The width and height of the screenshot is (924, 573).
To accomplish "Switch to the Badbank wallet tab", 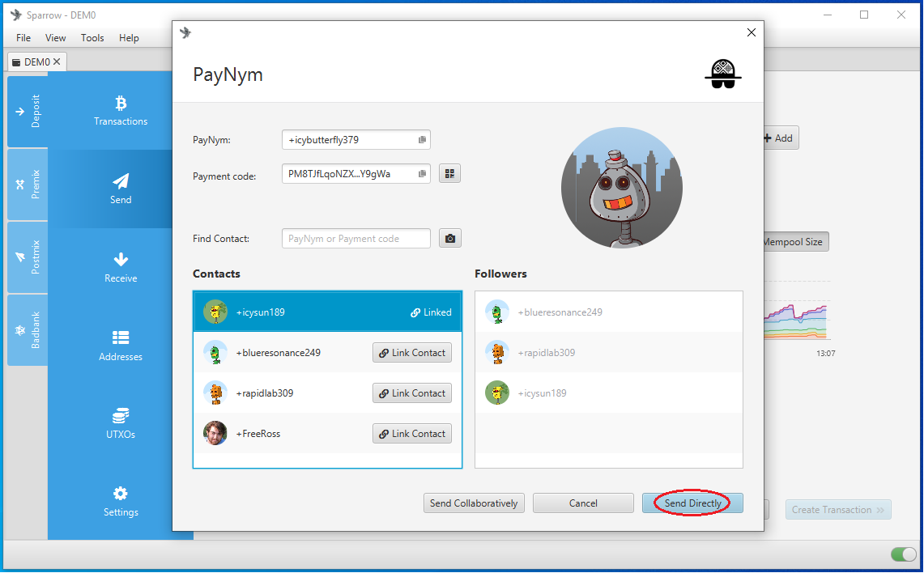I will point(28,330).
